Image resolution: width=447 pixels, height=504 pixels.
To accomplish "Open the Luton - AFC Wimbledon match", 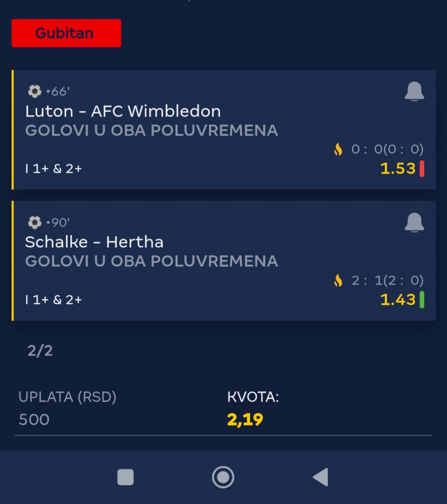I will [123, 111].
